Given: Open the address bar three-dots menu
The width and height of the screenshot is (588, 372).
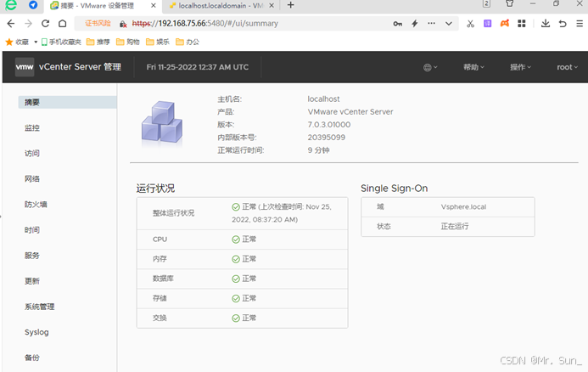Looking at the screenshot, I should pyautogui.click(x=431, y=23).
